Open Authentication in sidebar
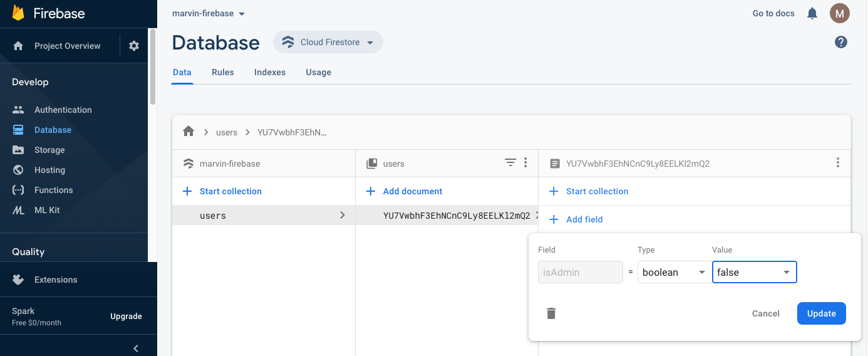This screenshot has width=868, height=356. (x=63, y=110)
